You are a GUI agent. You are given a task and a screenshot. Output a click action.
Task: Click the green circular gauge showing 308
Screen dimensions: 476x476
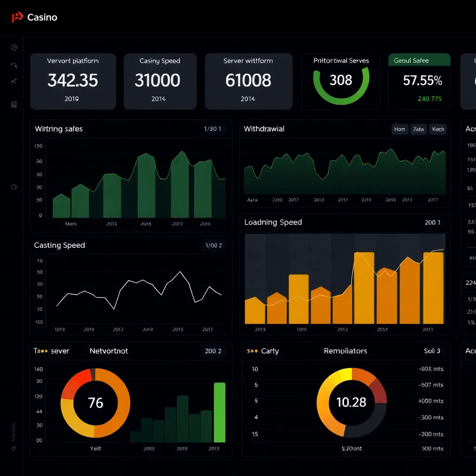tap(341, 80)
